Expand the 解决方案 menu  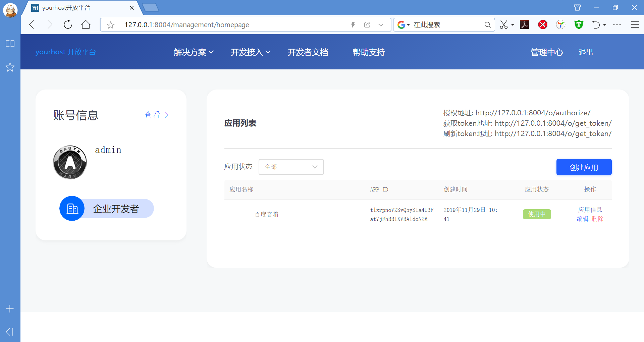click(194, 52)
